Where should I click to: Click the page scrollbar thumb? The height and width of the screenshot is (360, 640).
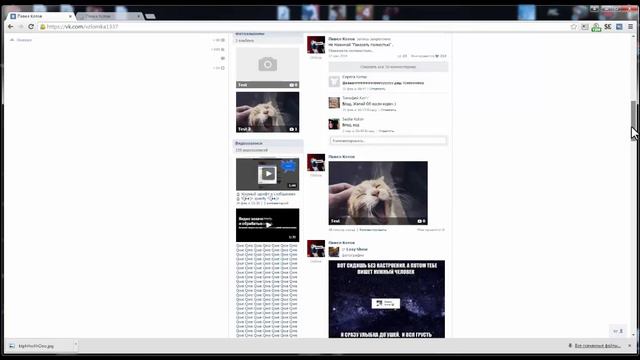click(633, 115)
